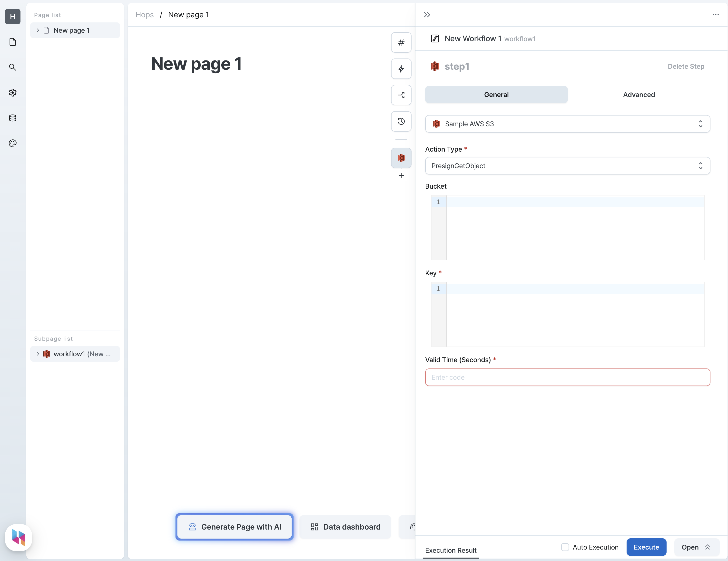Click the Execute button
Image resolution: width=728 pixels, height=561 pixels.
pos(646,546)
